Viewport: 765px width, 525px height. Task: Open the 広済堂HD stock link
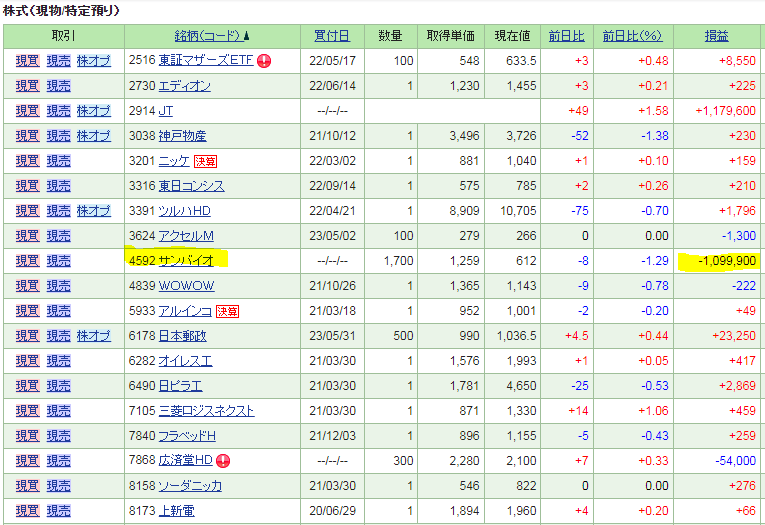click(185, 460)
